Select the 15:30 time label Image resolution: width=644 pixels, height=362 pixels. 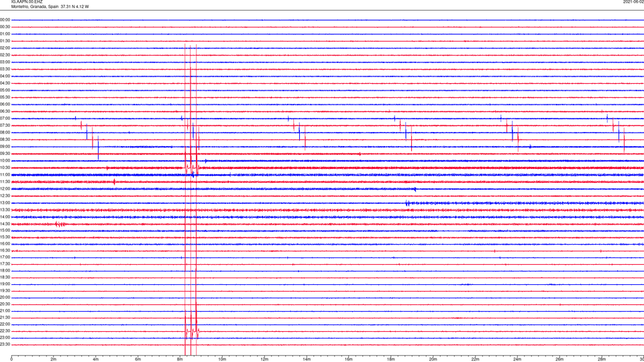pos(5,237)
